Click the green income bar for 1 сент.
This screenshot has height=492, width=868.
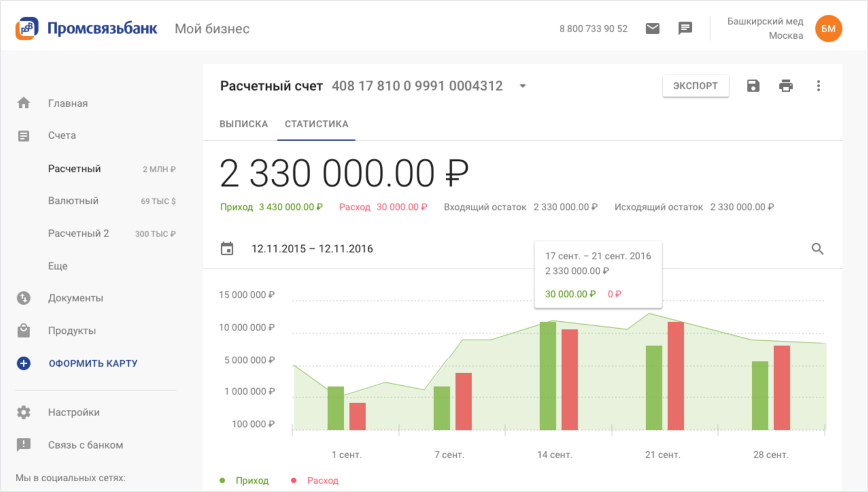[x=336, y=408]
